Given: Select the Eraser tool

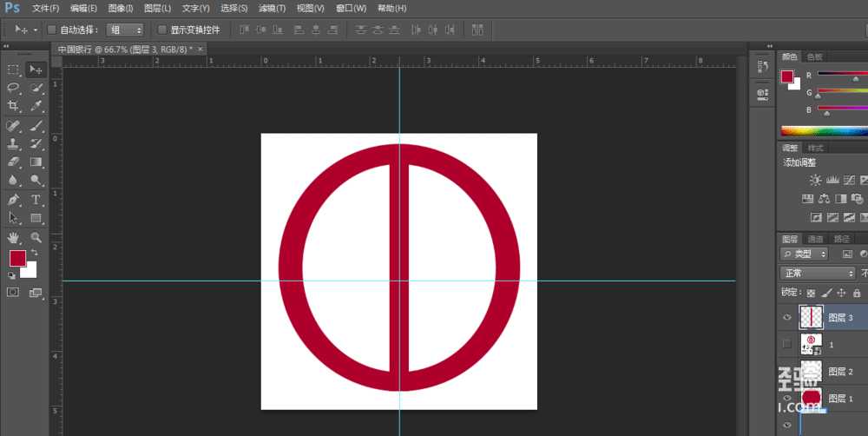Looking at the screenshot, I should tap(13, 162).
